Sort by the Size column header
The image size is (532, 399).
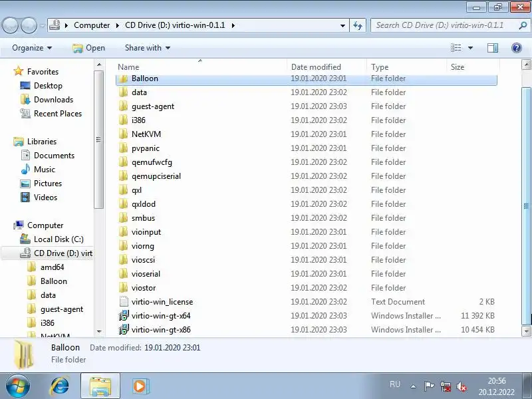[x=457, y=67]
